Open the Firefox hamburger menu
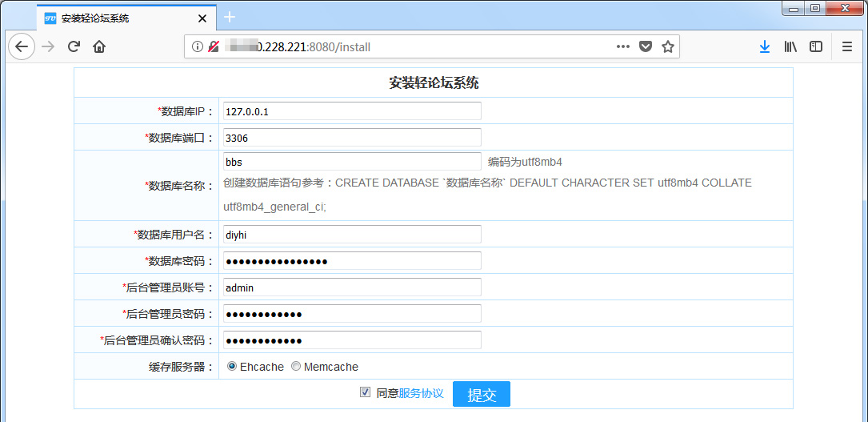 [847, 46]
